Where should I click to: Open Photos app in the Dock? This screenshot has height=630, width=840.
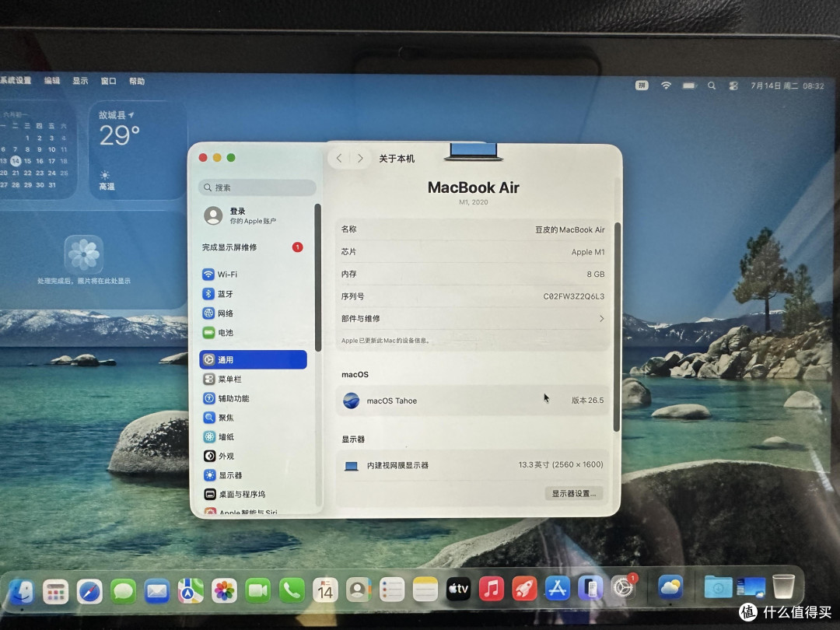click(x=224, y=591)
